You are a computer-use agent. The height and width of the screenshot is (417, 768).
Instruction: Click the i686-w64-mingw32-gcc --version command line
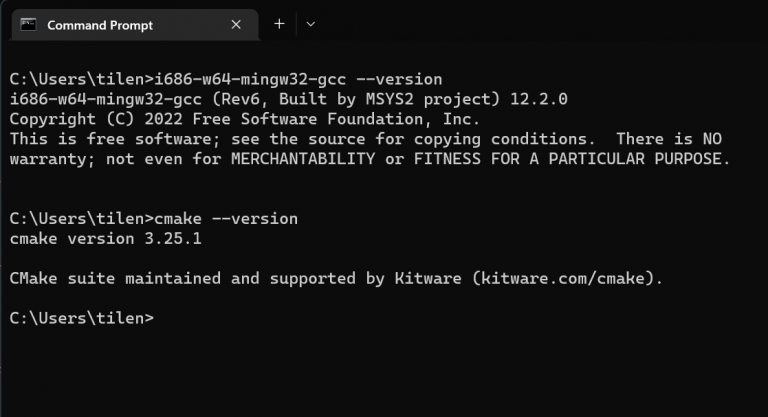click(225, 79)
